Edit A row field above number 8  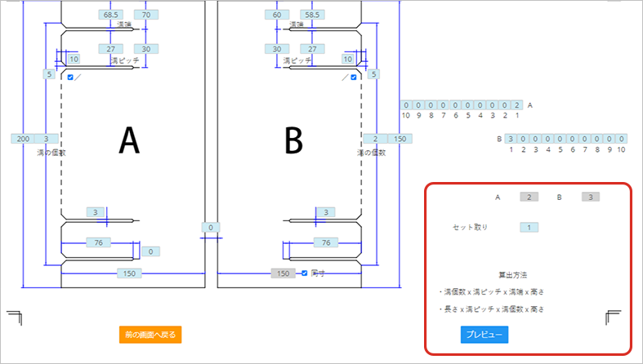pyautogui.click(x=431, y=105)
